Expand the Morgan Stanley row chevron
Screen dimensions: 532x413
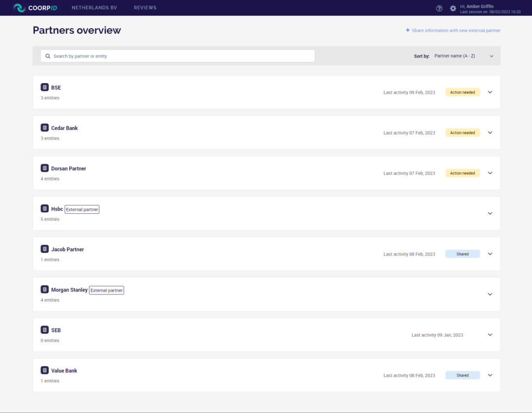(490, 294)
